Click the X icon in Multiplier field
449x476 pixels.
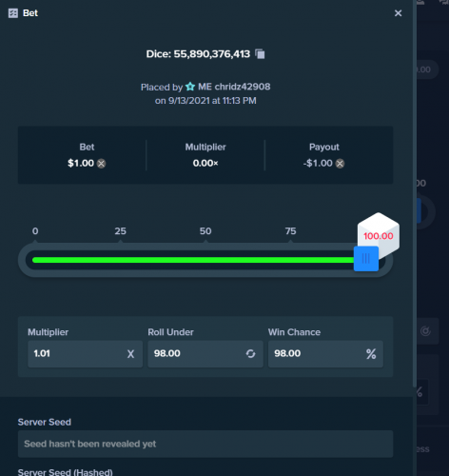pos(130,354)
